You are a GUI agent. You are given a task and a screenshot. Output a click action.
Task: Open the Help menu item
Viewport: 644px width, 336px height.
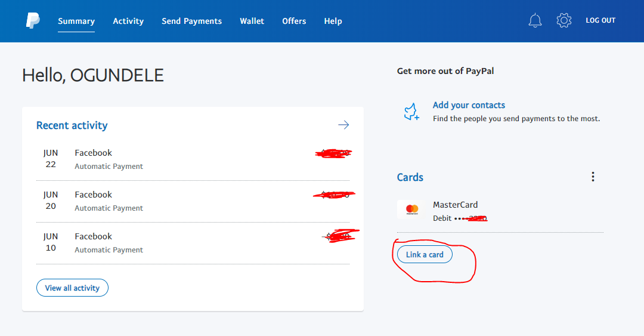coord(333,21)
